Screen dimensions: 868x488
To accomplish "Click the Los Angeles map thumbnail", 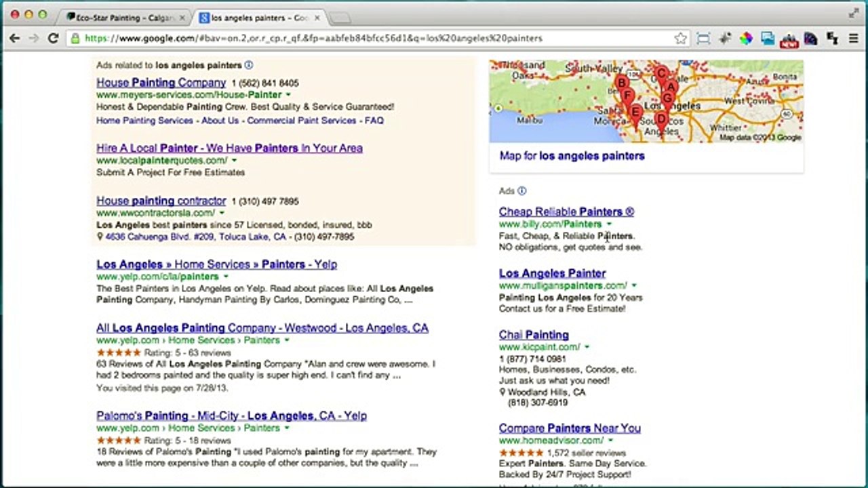I will (646, 101).
